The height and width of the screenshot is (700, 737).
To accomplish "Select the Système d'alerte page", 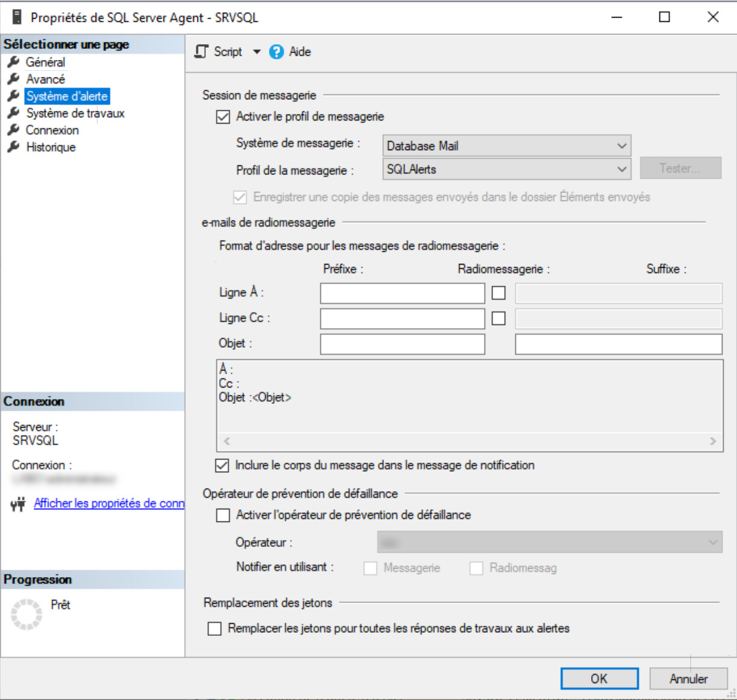I will click(67, 96).
